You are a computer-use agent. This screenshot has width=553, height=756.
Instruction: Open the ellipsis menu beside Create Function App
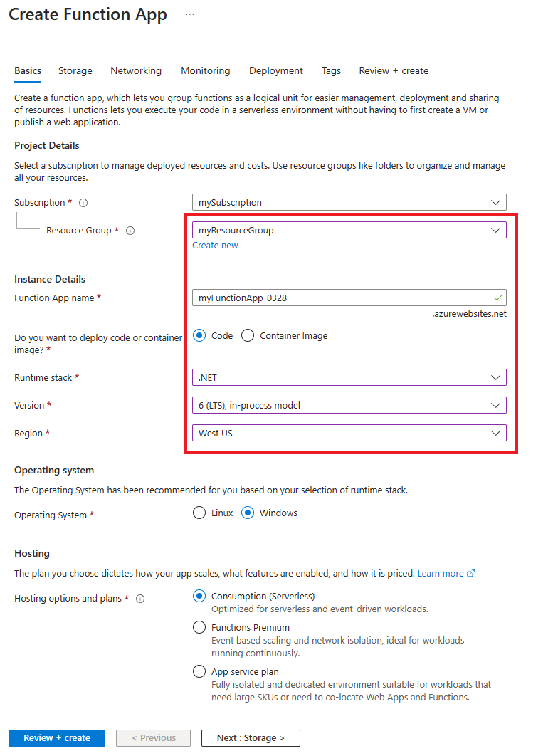[x=189, y=14]
